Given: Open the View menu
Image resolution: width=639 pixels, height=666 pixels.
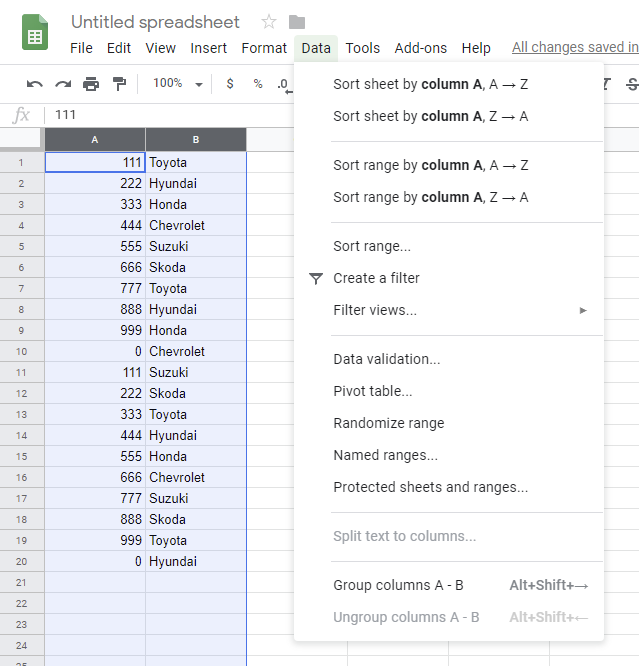Looking at the screenshot, I should pos(160,48).
